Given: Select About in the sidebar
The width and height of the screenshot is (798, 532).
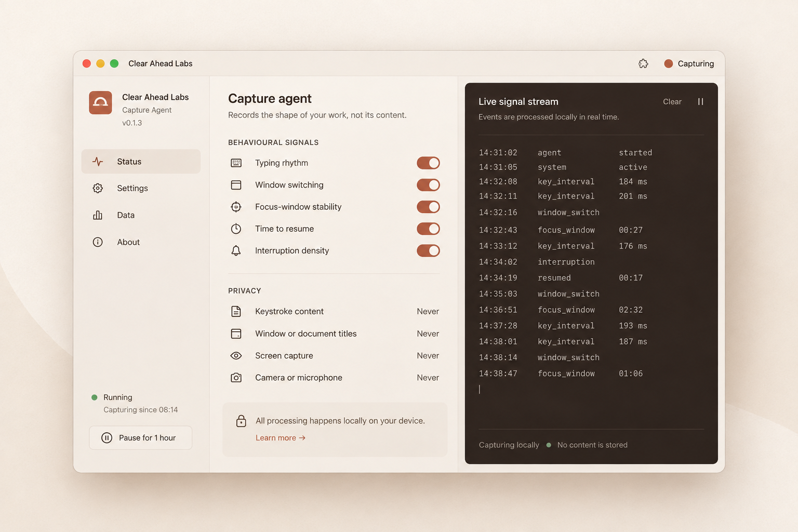Looking at the screenshot, I should 141,242.
